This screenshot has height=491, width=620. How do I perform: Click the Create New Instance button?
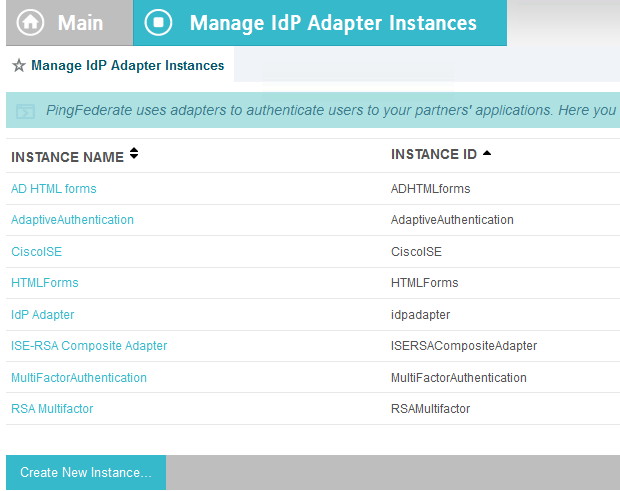pyautogui.click(x=86, y=472)
